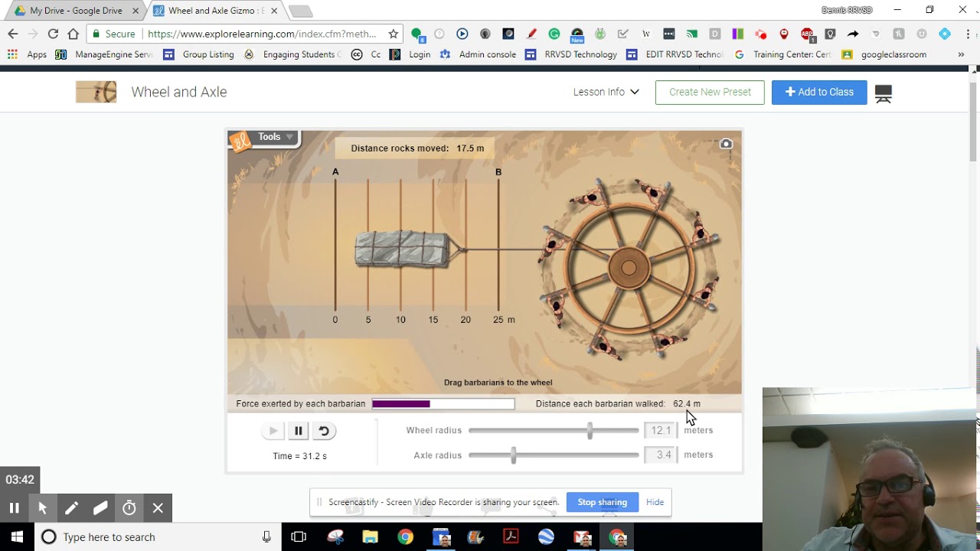Image resolution: width=980 pixels, height=551 pixels.
Task: Click the address bar URL
Action: (262, 34)
